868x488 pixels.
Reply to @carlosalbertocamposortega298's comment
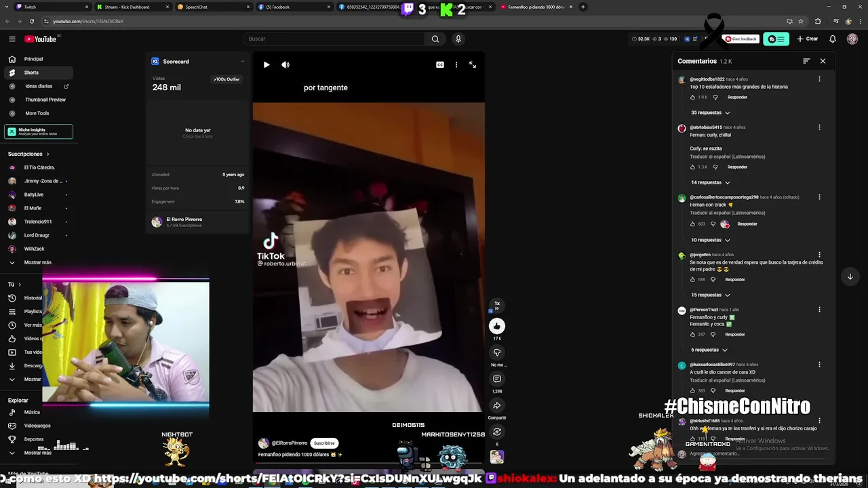(747, 224)
